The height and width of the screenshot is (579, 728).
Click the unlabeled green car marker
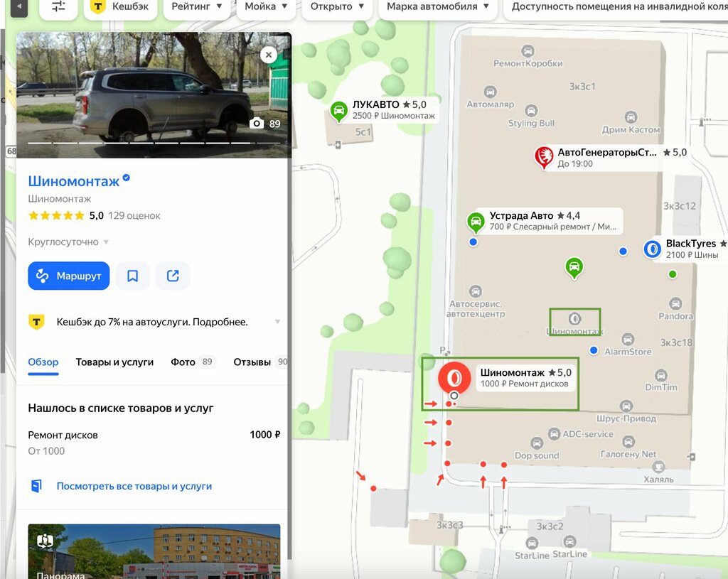(x=574, y=268)
